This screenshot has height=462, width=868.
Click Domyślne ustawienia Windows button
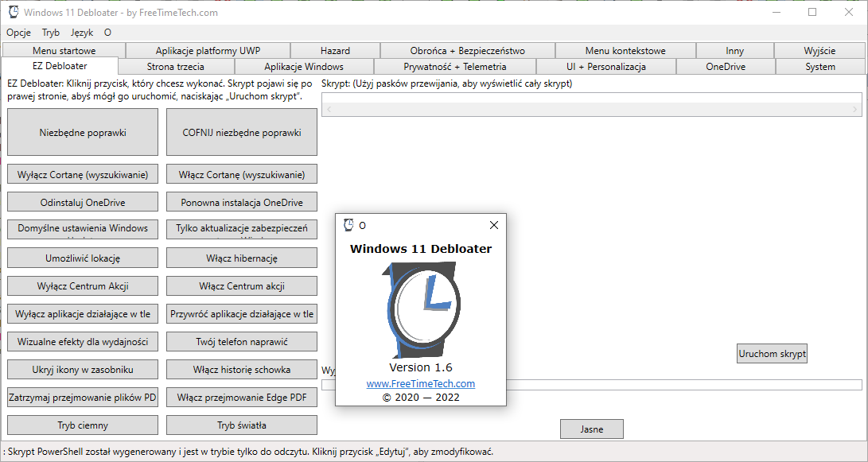tap(83, 229)
